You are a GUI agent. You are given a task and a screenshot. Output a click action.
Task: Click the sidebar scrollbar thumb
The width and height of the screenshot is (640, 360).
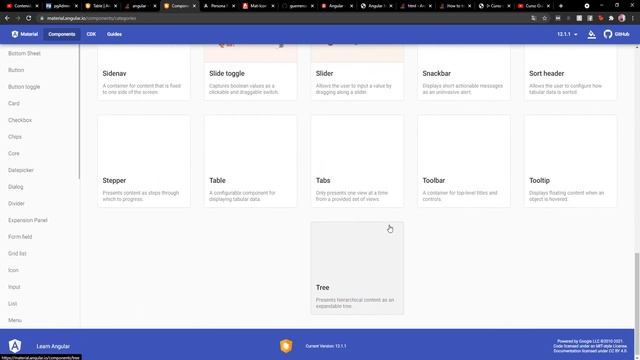tap(79, 112)
